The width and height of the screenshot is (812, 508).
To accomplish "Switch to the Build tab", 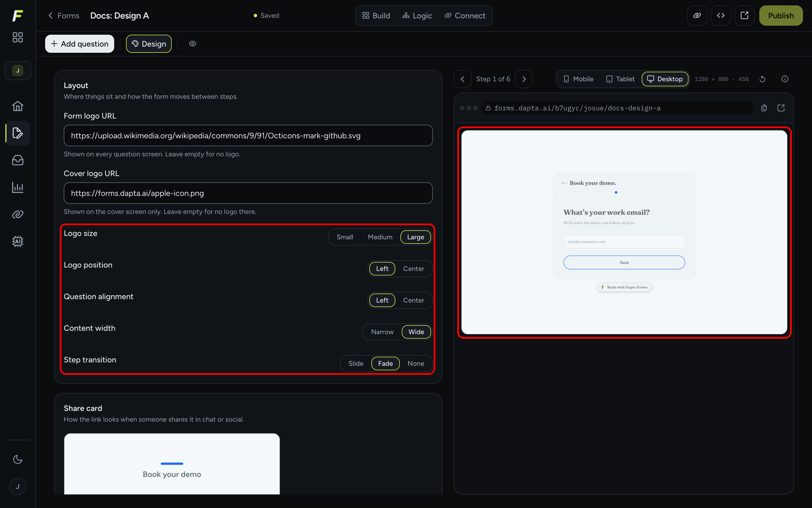I will pos(376,16).
